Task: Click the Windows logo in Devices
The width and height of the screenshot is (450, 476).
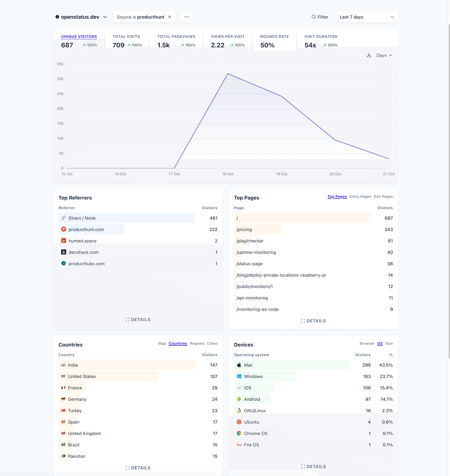Action: 239,376
